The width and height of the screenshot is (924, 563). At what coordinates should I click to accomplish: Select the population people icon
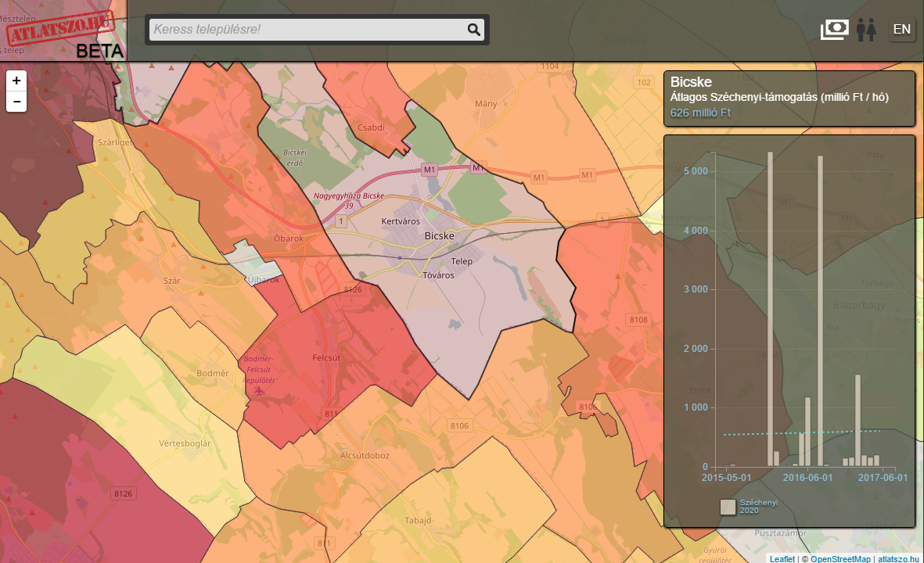pos(865,30)
